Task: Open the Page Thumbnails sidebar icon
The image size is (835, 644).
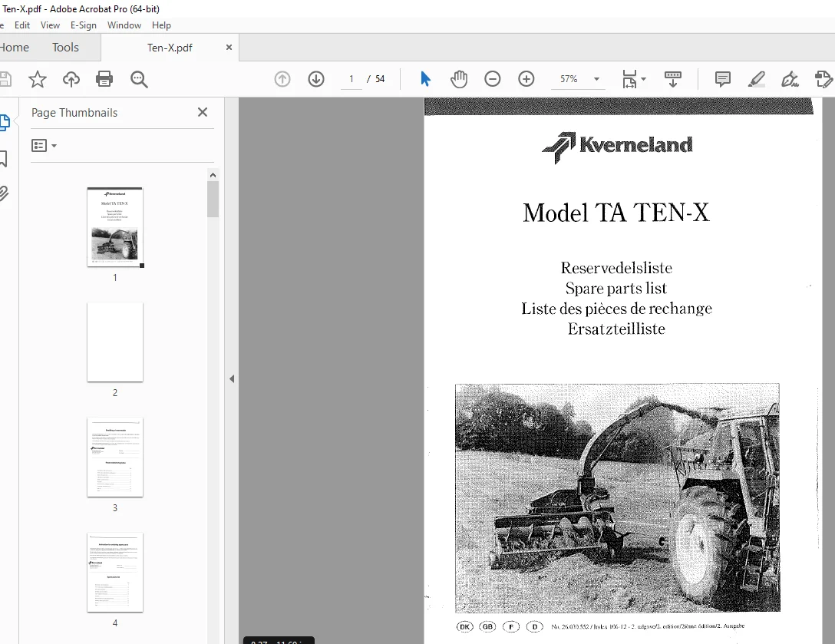Action: [x=5, y=123]
